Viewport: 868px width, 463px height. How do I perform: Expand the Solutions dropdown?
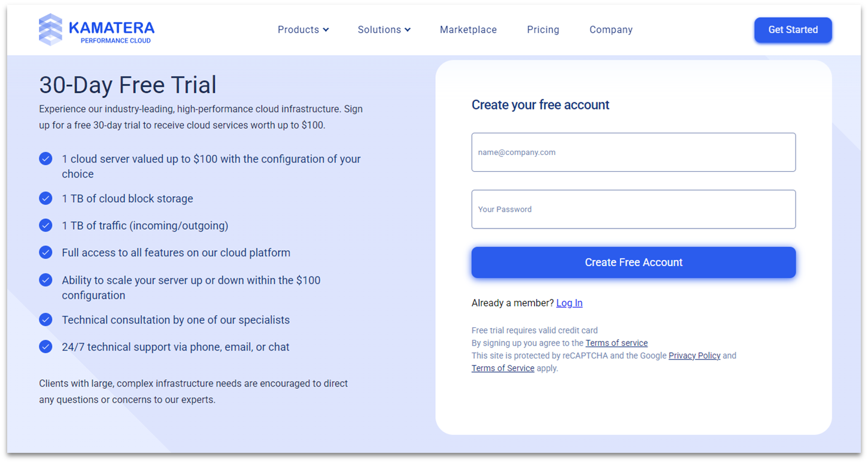tap(380, 29)
